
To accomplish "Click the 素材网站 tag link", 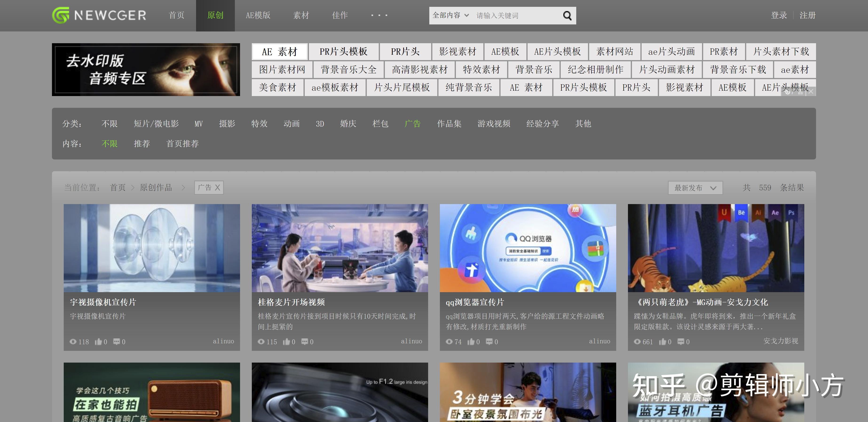I will coord(615,51).
